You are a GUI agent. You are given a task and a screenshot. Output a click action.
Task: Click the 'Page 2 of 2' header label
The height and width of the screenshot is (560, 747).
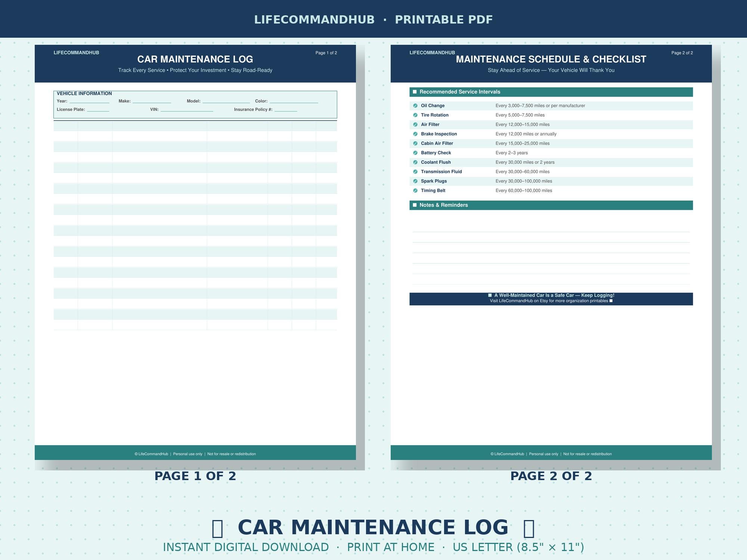(682, 53)
